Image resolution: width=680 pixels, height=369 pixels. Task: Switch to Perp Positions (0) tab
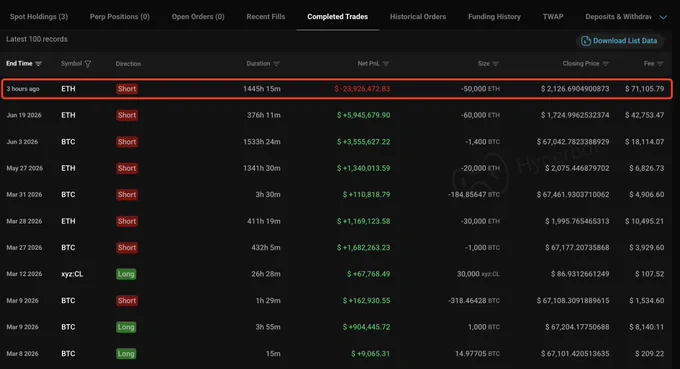(x=119, y=16)
